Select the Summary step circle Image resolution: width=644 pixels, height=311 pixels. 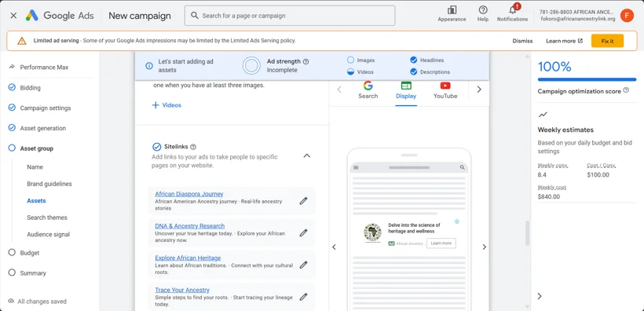pos(12,273)
